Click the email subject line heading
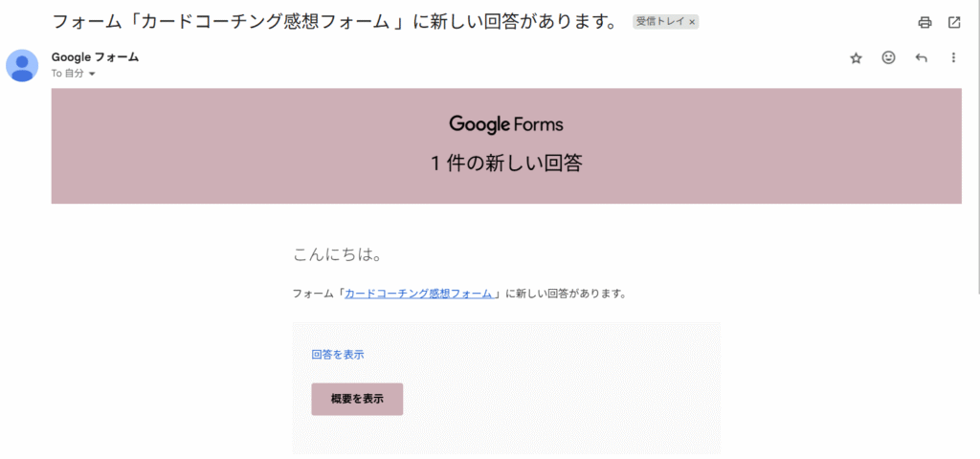This screenshot has width=980, height=459. 333,21
